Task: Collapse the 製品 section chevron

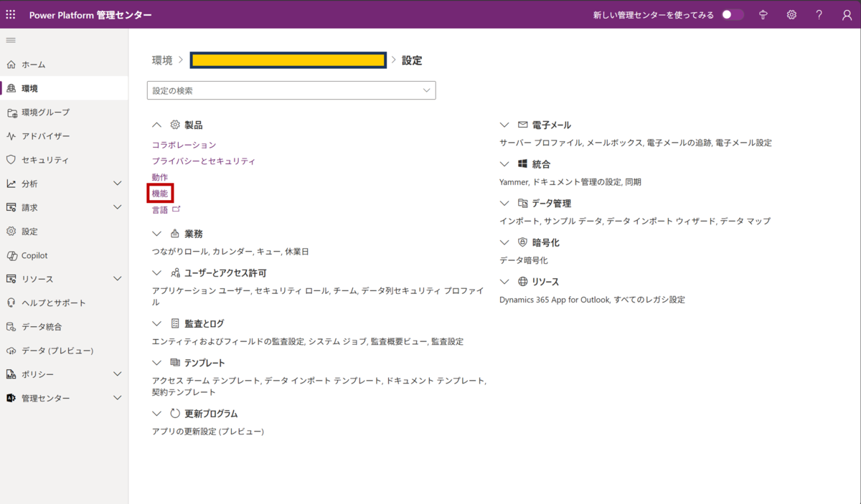Action: click(157, 125)
